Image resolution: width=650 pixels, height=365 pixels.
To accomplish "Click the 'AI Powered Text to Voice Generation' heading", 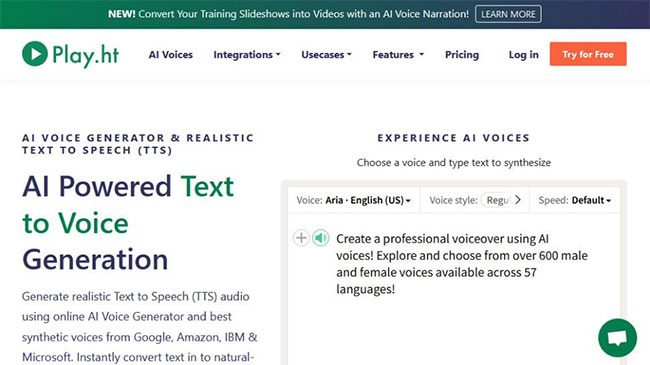I will (128, 223).
